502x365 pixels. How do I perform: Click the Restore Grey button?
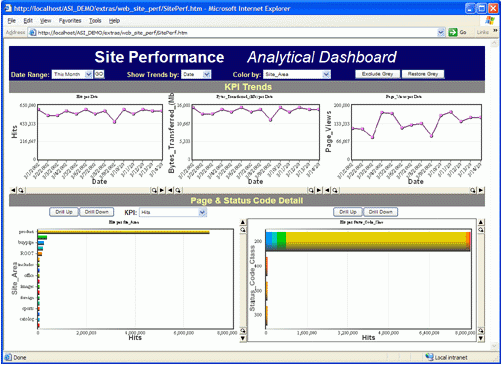pyautogui.click(x=423, y=74)
